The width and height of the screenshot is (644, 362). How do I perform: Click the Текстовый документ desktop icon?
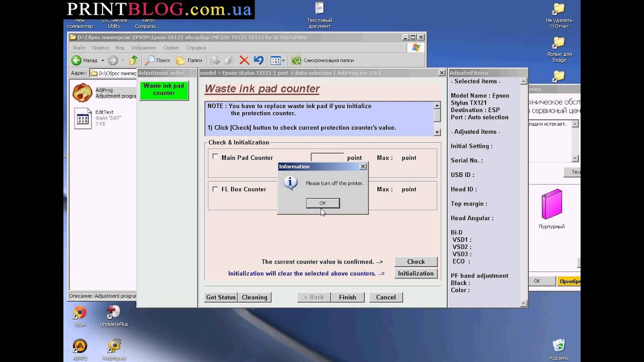[319, 8]
